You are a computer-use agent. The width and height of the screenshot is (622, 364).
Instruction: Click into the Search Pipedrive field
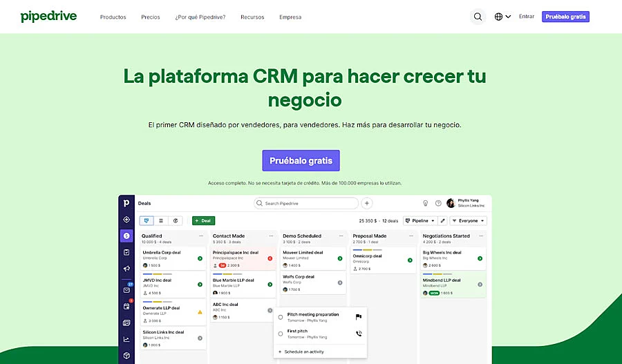click(306, 203)
